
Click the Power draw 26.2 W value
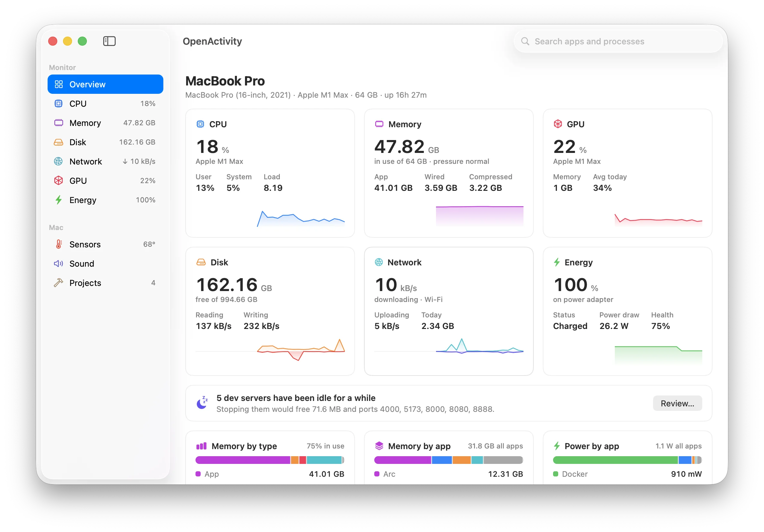(x=614, y=326)
